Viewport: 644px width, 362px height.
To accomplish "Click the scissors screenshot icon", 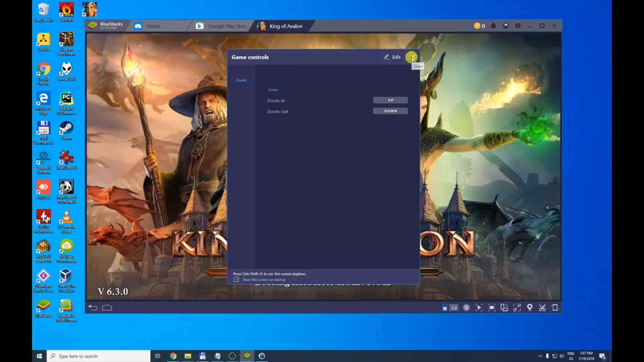I will point(542,308).
